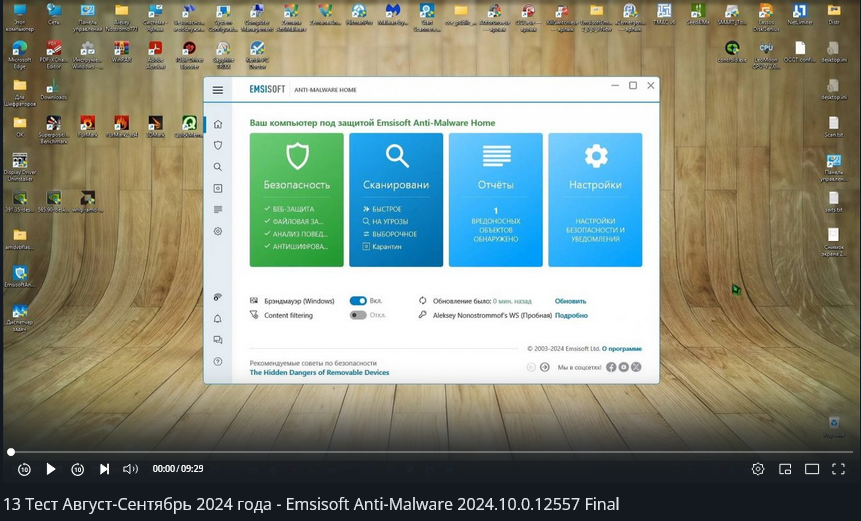861x521 pixels.
Task: Enable picture-in-picture mode
Action: 785,469
